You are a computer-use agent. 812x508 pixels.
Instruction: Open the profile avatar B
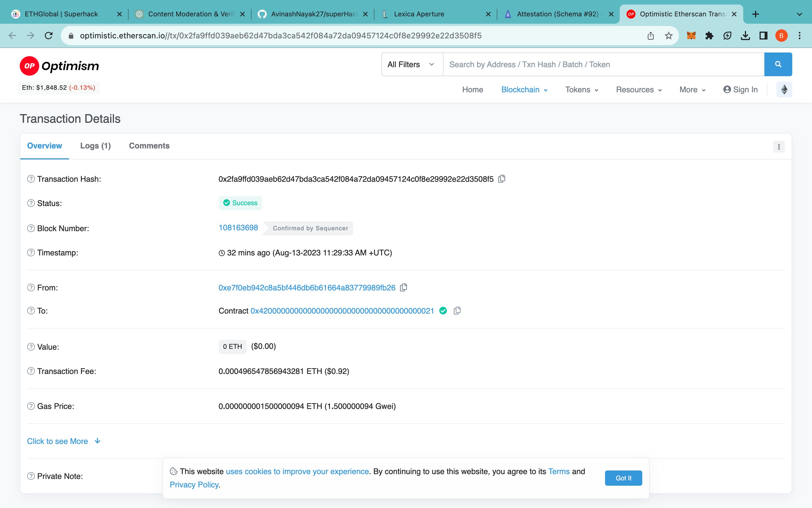click(782, 36)
